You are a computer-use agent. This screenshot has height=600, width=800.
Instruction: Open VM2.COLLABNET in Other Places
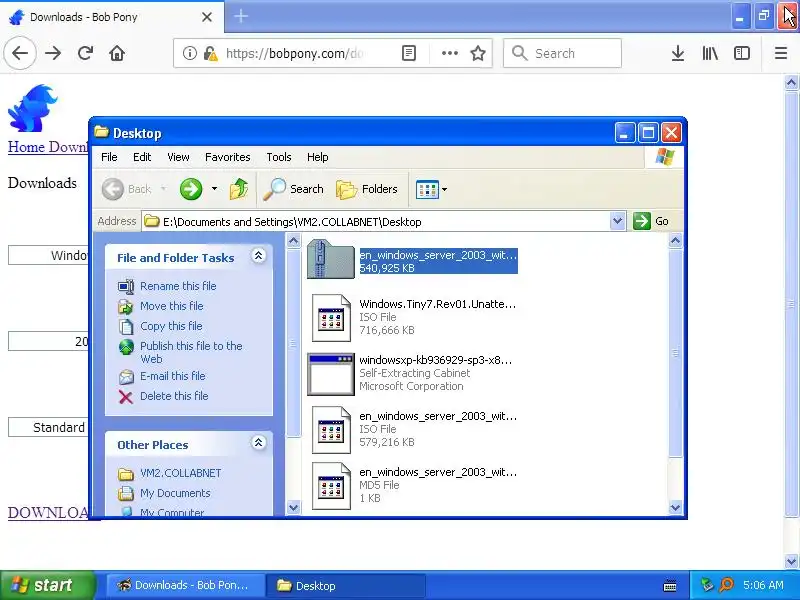pos(181,473)
